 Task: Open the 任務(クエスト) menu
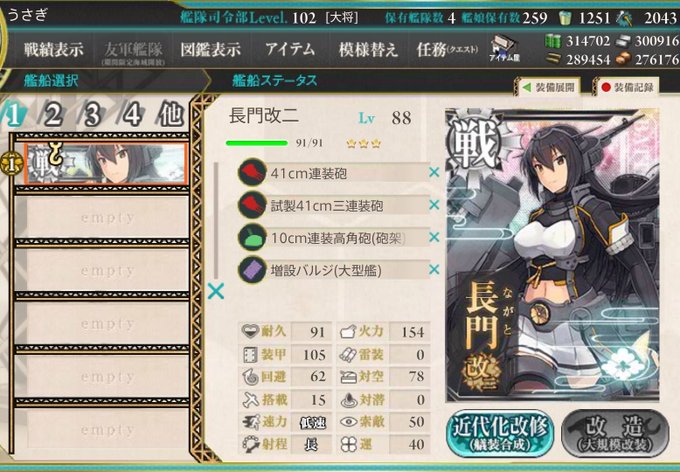(x=447, y=50)
